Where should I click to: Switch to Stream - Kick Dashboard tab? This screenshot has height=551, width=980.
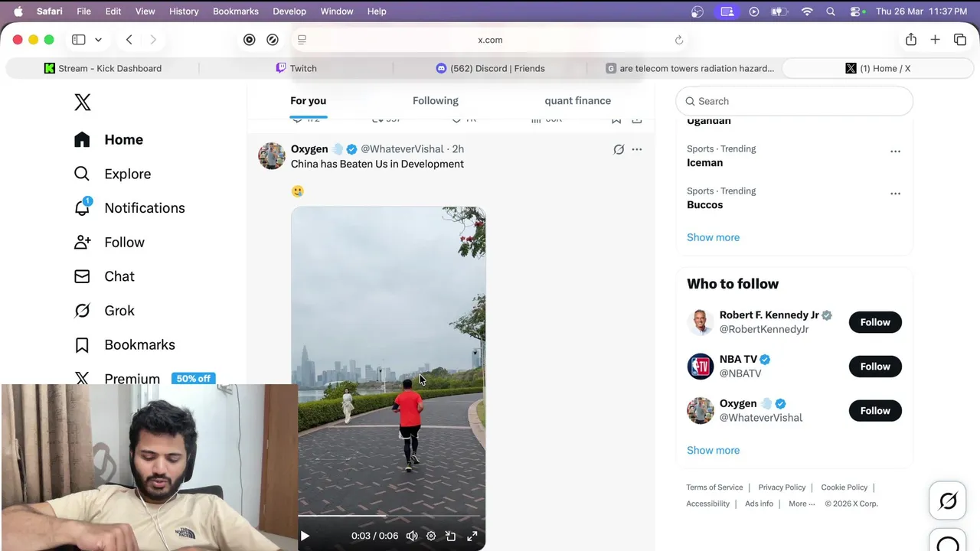[103, 68]
